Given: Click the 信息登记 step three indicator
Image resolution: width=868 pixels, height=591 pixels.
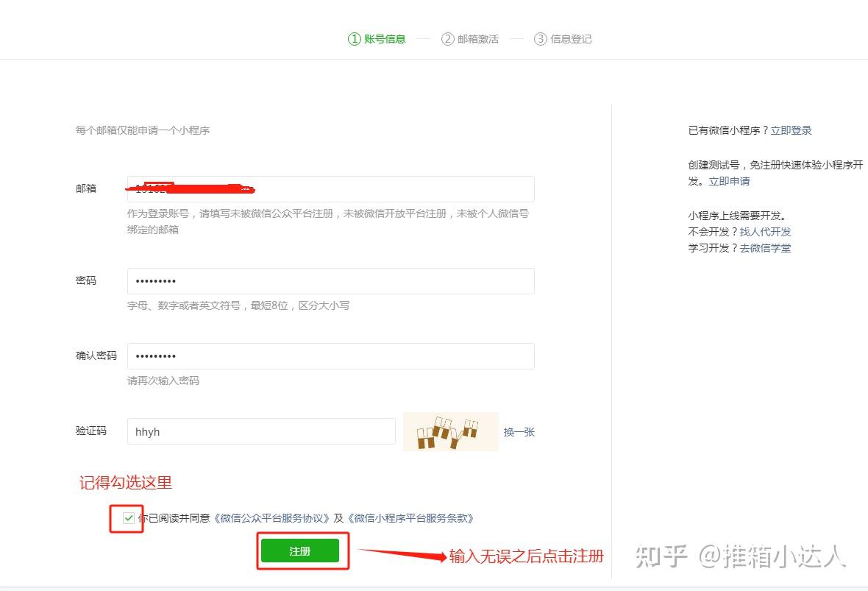Looking at the screenshot, I should click(x=563, y=39).
